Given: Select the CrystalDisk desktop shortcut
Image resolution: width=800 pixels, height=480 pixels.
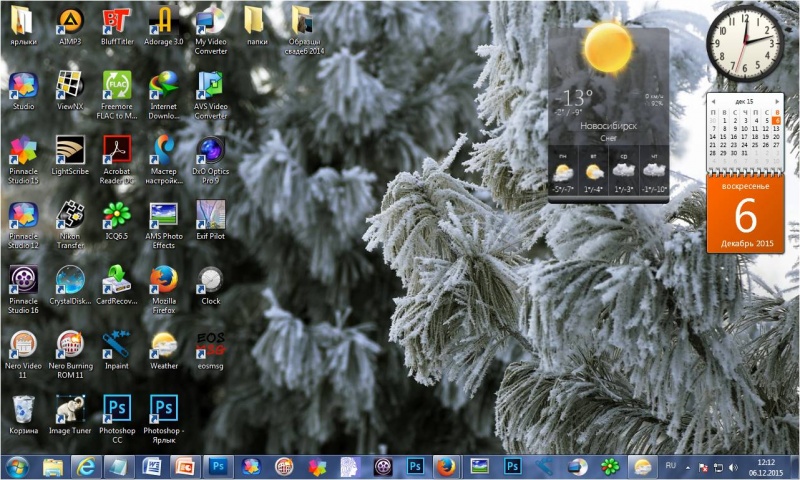Looking at the screenshot, I should tap(70, 280).
